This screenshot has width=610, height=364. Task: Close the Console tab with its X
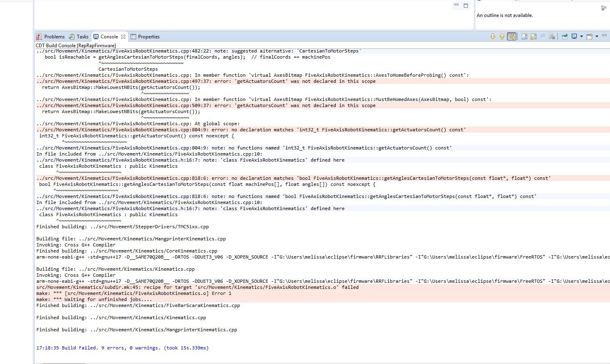coord(123,37)
